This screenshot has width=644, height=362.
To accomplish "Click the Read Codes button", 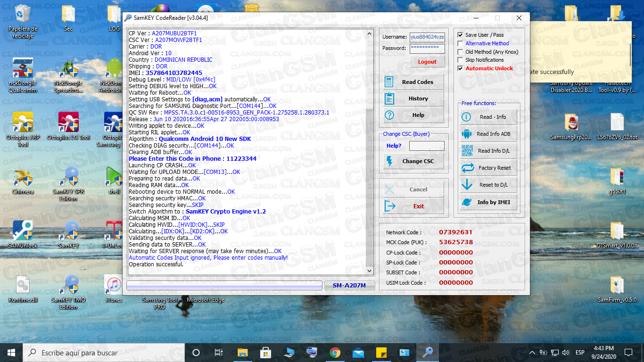I will [x=413, y=82].
